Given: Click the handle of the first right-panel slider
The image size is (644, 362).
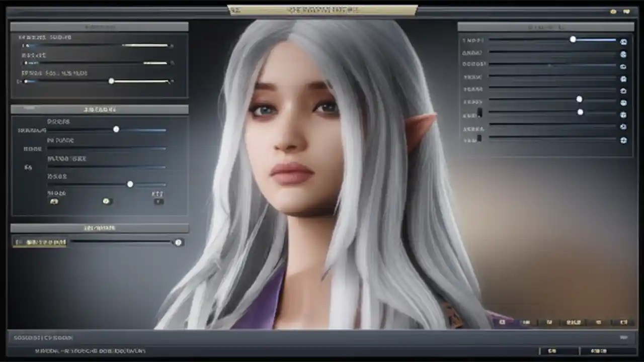Looking at the screenshot, I should pos(573,40).
